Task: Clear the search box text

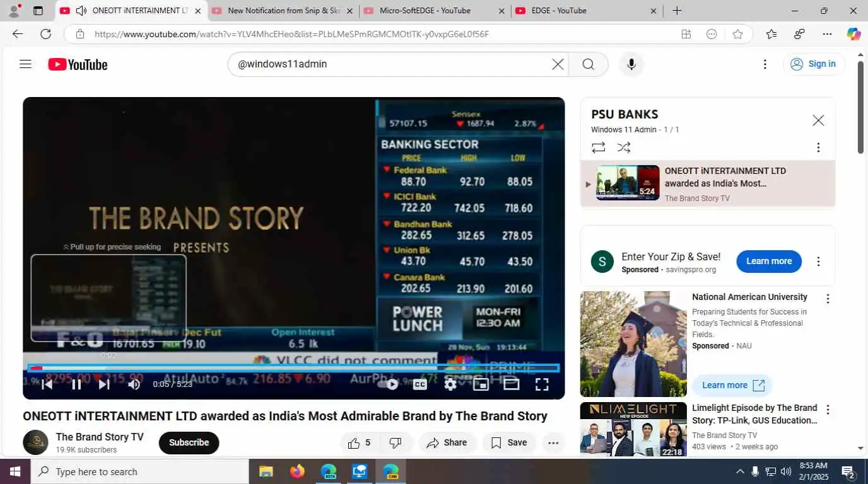Action: click(x=558, y=64)
